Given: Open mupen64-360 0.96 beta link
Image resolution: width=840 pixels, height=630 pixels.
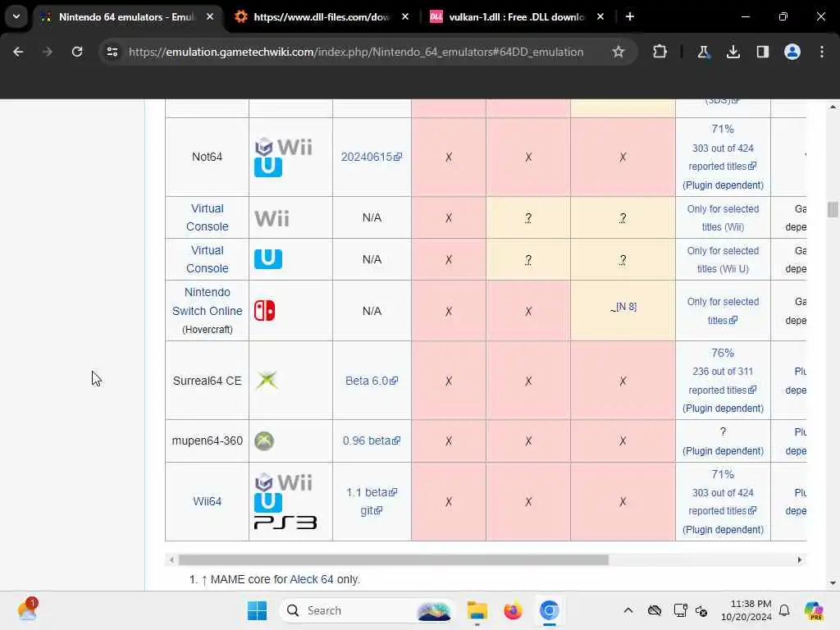Looking at the screenshot, I should (x=372, y=441).
